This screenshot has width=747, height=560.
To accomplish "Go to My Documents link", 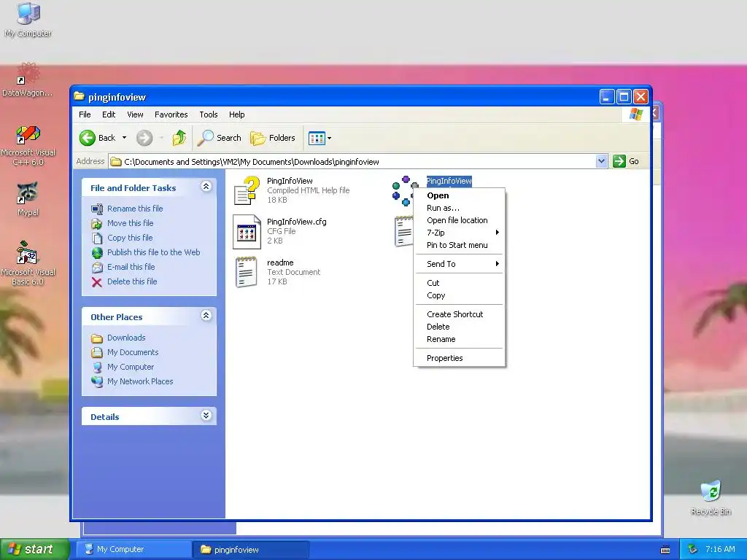I will (133, 352).
